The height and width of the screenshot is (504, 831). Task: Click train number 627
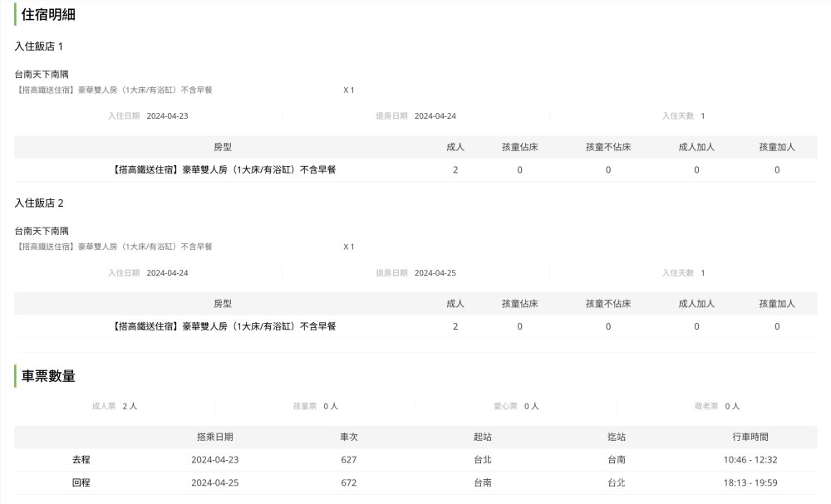pos(349,459)
